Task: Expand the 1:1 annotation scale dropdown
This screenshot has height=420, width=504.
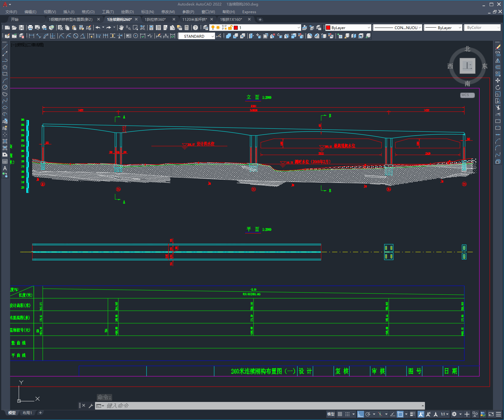Action: (x=448, y=414)
